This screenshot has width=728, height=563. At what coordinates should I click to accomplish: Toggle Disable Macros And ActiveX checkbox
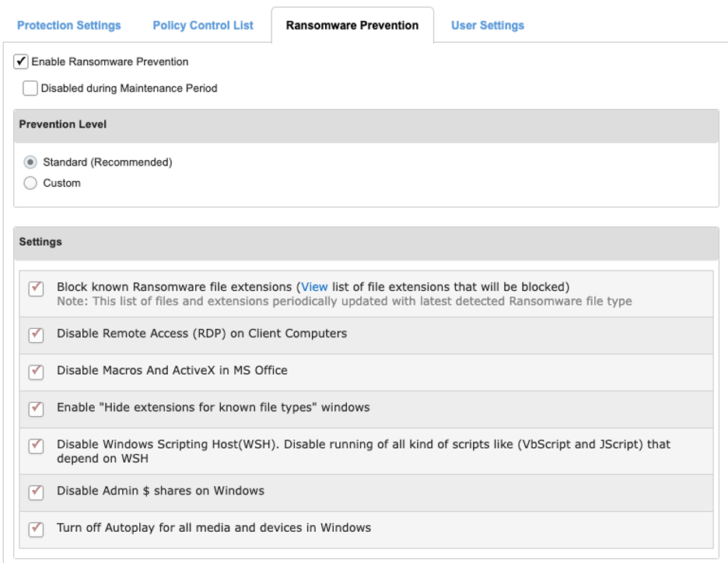tap(36, 372)
